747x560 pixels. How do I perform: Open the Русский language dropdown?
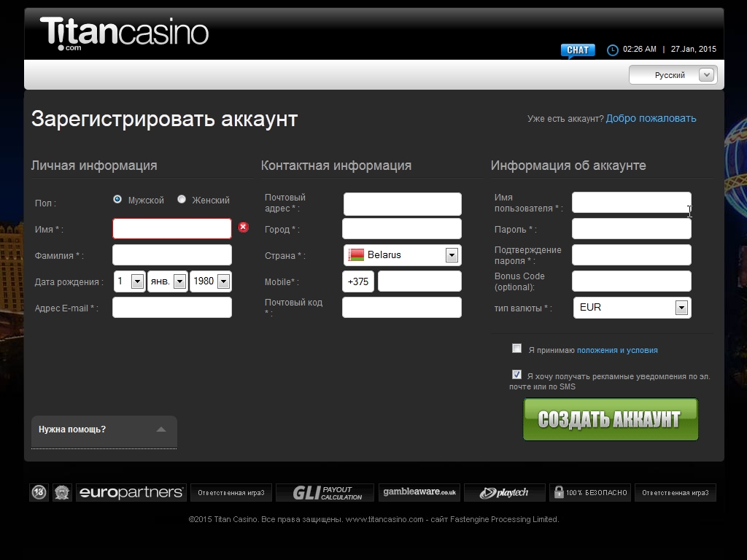click(x=673, y=75)
